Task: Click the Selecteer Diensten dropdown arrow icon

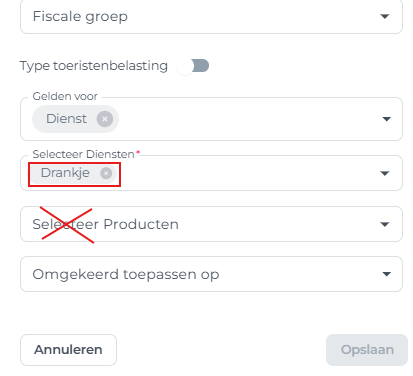Action: [x=385, y=173]
